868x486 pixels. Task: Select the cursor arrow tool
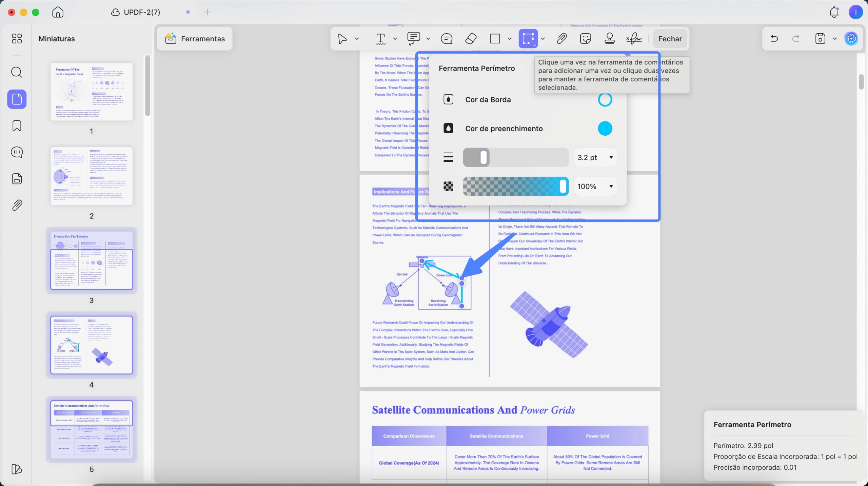(342, 39)
